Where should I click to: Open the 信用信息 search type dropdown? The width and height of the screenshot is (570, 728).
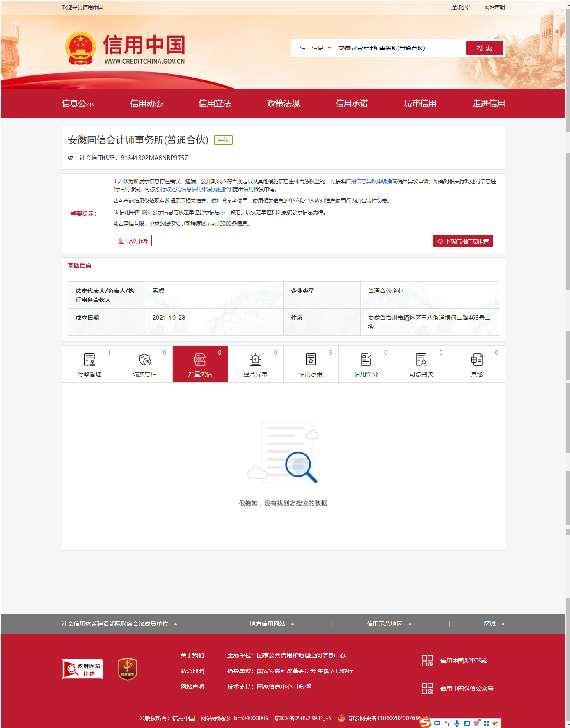(x=315, y=48)
